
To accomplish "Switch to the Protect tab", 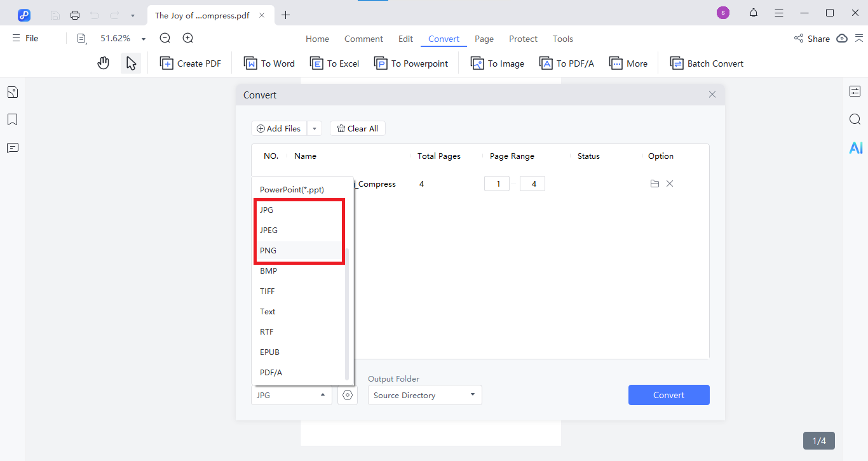I will (523, 39).
